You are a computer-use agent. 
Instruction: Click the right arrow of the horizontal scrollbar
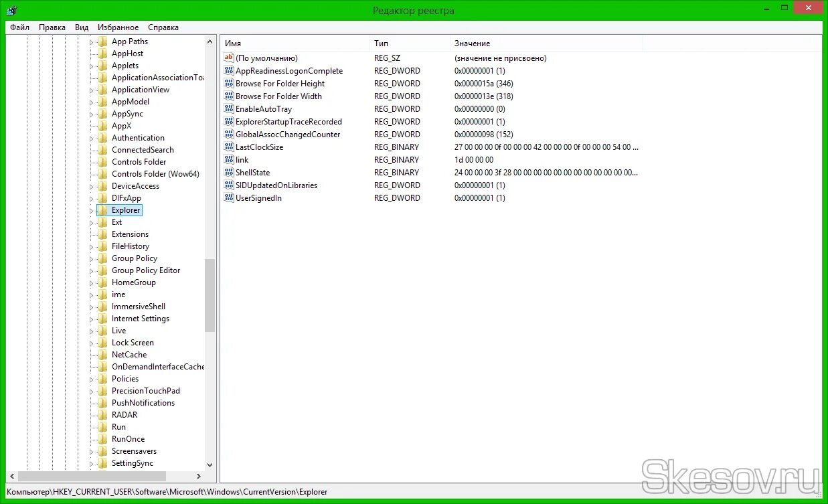coord(199,476)
